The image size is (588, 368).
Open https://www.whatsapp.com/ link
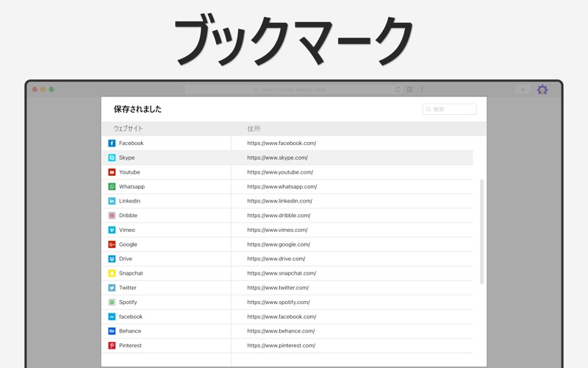282,187
